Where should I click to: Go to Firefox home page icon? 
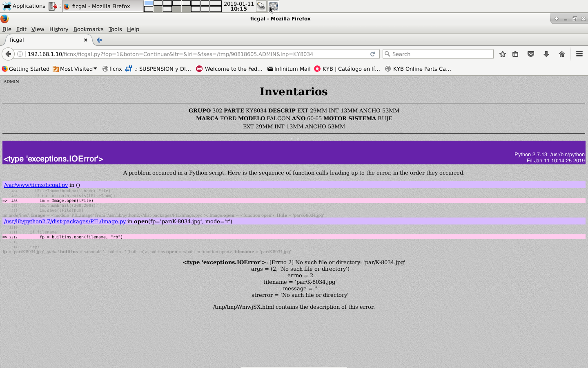pos(562,54)
